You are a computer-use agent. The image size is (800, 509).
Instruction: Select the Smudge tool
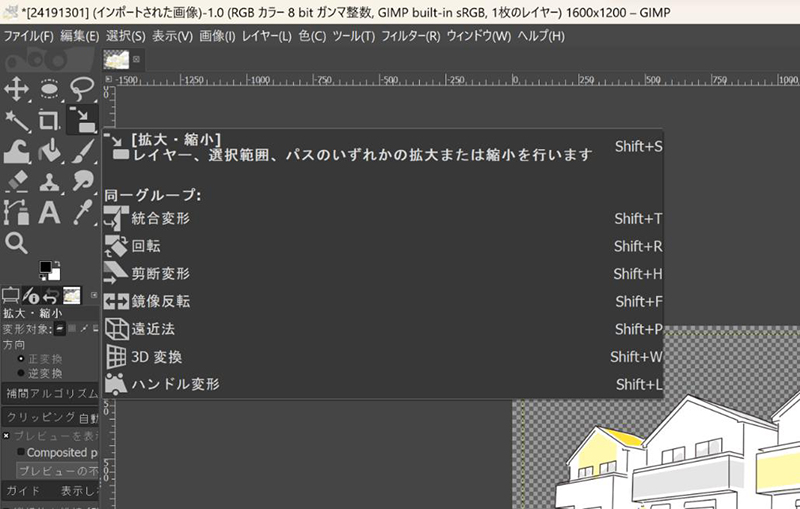pyautogui.click(x=82, y=182)
